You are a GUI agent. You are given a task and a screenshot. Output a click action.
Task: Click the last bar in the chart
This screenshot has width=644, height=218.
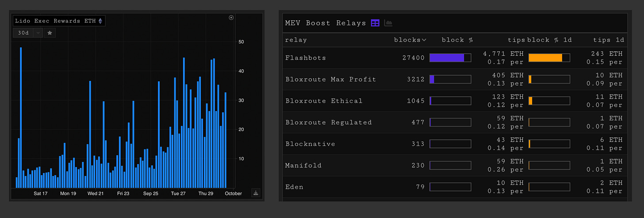tap(226, 140)
